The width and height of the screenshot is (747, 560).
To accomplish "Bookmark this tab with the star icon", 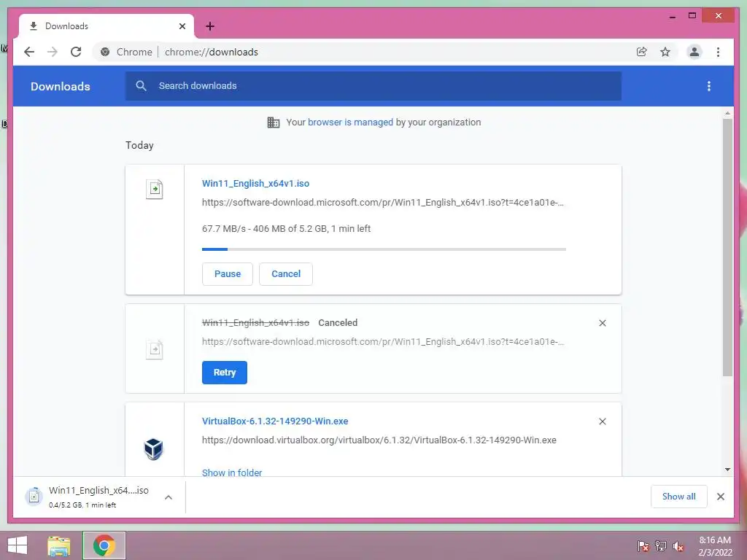I will [x=665, y=52].
